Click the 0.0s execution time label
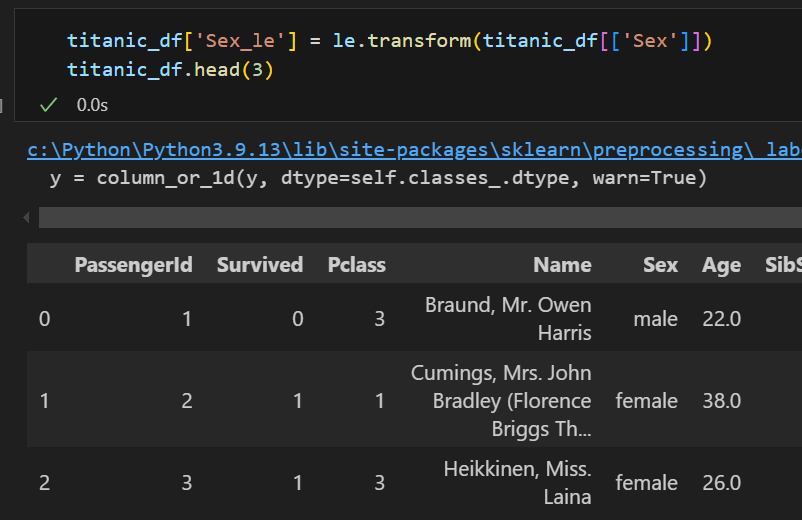 tap(92, 104)
